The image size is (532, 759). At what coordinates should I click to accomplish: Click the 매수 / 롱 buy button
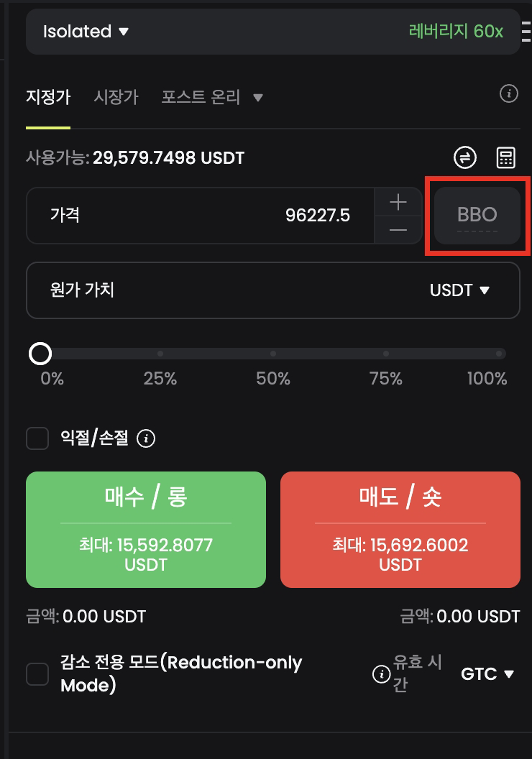[x=146, y=530]
